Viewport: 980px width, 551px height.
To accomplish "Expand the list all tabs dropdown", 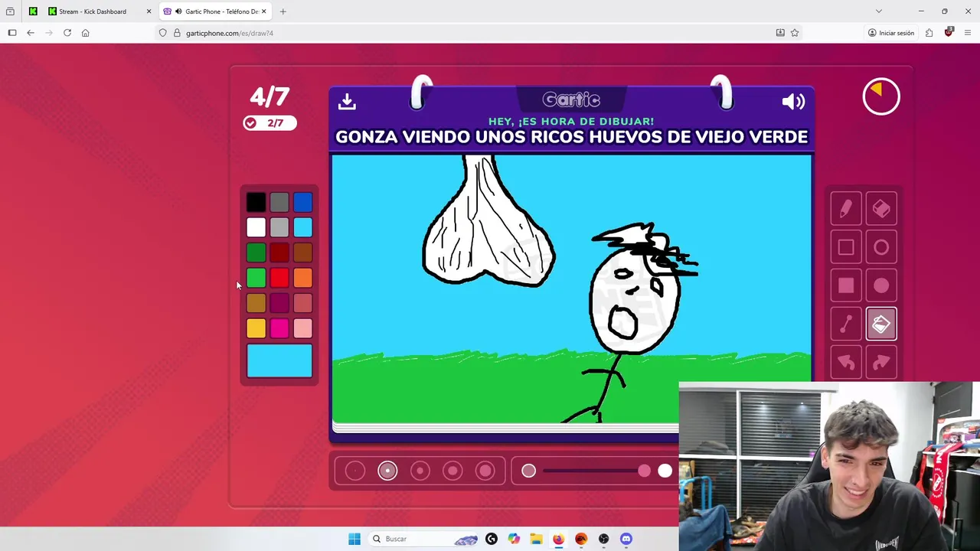I will (878, 11).
